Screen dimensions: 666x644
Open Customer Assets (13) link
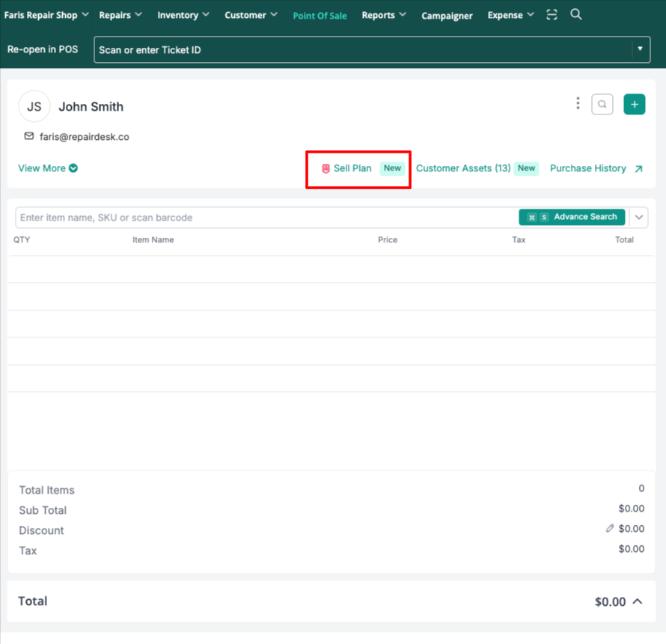coord(462,168)
